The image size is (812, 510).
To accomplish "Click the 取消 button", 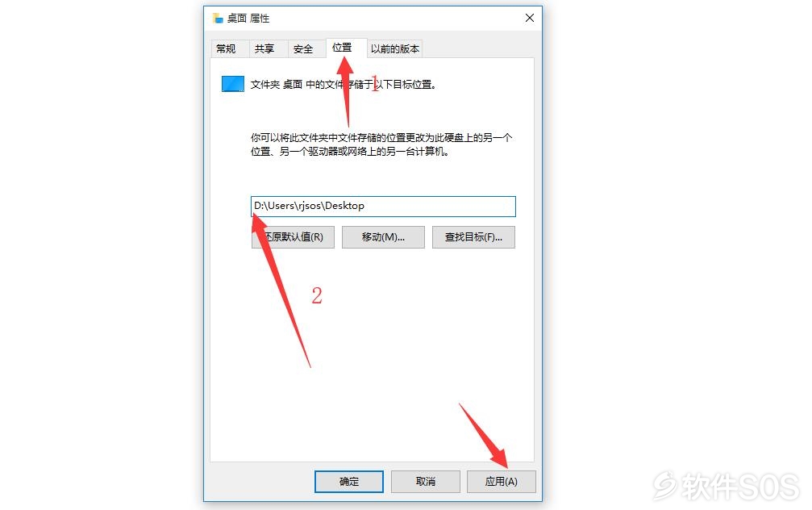I will coord(426,482).
